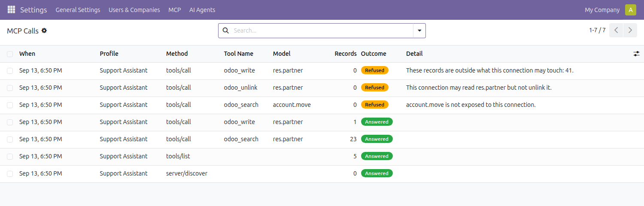The width and height of the screenshot is (644, 206).
Task: Click the server/discover method cell
Action: (187, 173)
